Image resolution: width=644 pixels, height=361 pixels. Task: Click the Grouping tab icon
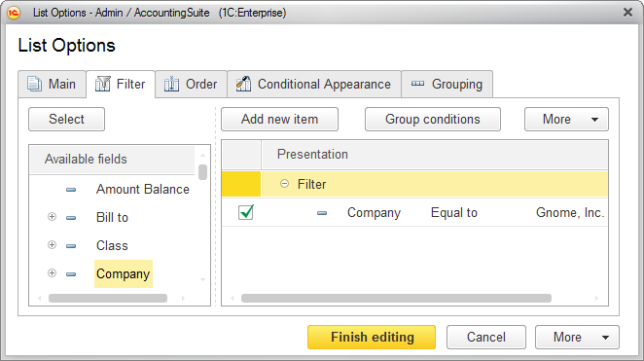[x=417, y=84]
